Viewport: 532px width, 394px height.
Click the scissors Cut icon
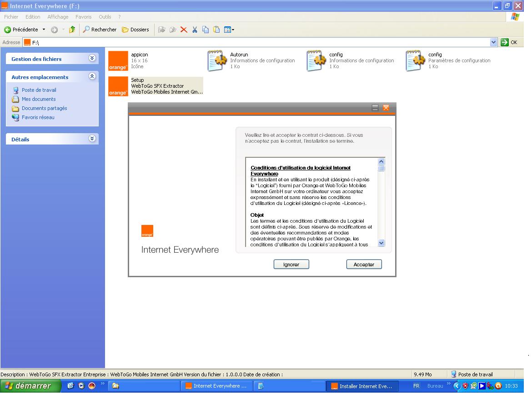(195, 30)
